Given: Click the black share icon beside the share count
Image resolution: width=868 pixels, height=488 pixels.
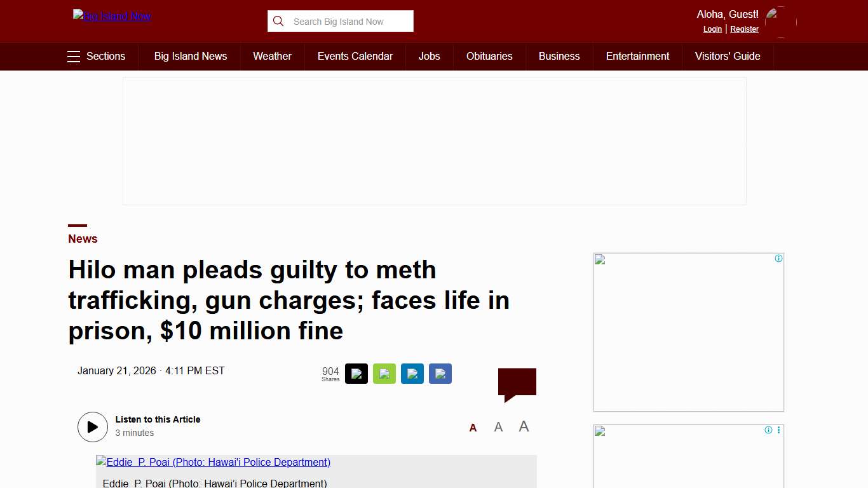Looking at the screenshot, I should [x=356, y=374].
